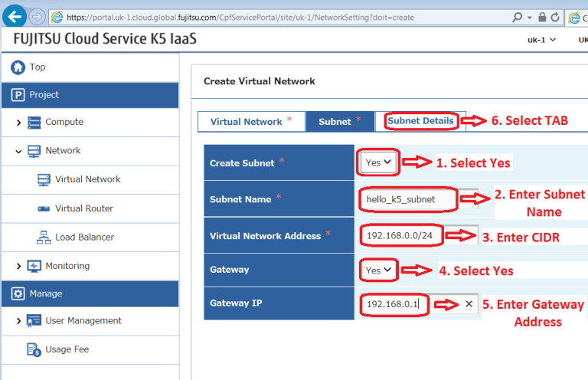Expand the Compute tree chevron

pos(18,123)
